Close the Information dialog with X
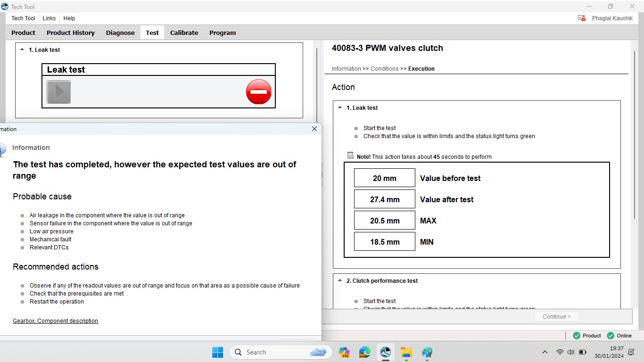The width and height of the screenshot is (644, 362). 314,129
